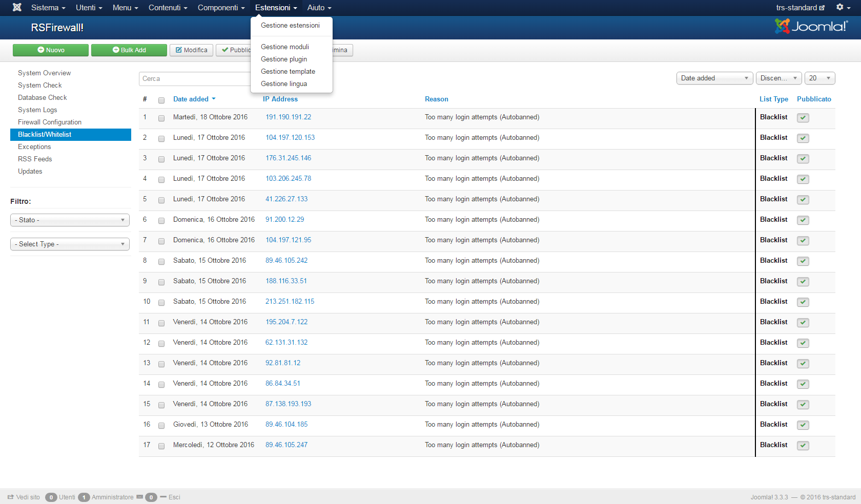The width and height of the screenshot is (861, 504).
Task: Click the Vedi sito external link icon
Action: (11, 497)
